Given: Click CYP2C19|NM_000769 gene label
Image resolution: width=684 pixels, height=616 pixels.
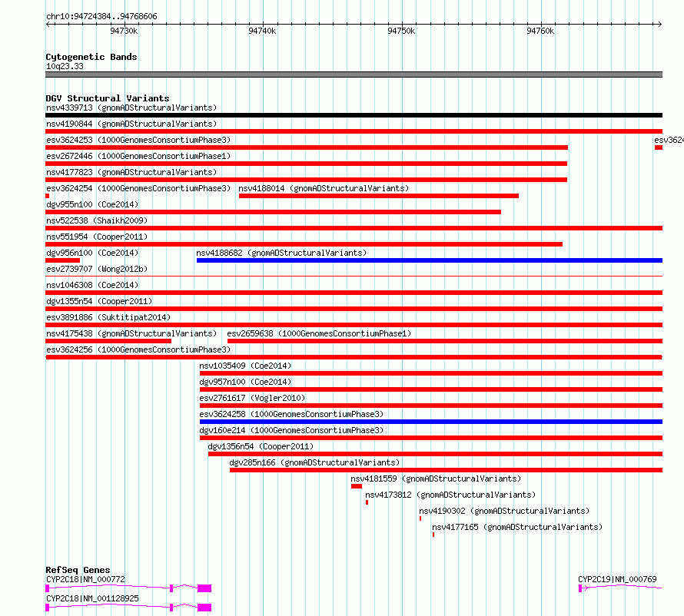Looking at the screenshot, I should pos(617,579).
